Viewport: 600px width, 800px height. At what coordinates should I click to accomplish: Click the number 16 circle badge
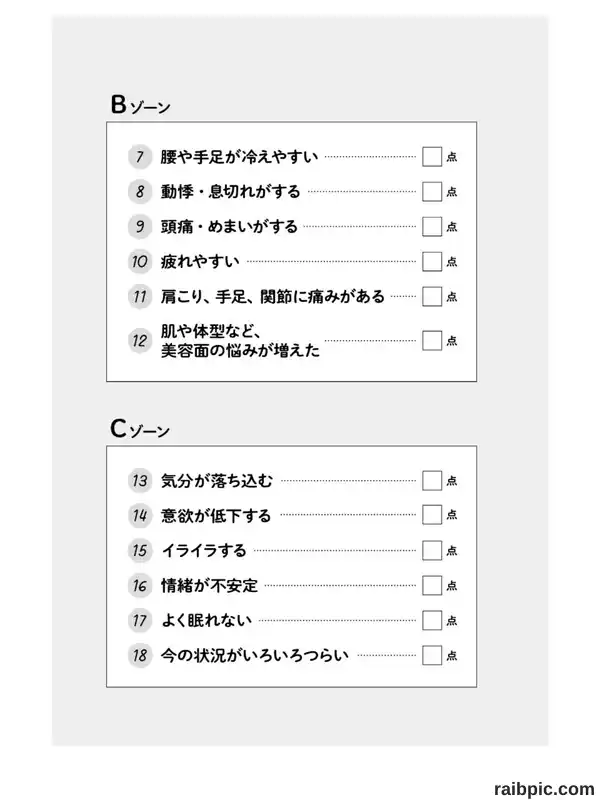(140, 585)
